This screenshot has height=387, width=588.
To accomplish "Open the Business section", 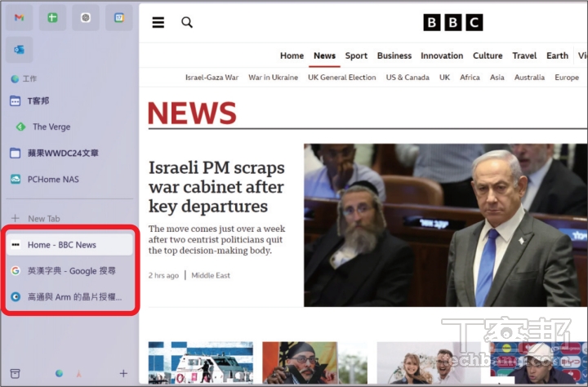I will tap(394, 56).
